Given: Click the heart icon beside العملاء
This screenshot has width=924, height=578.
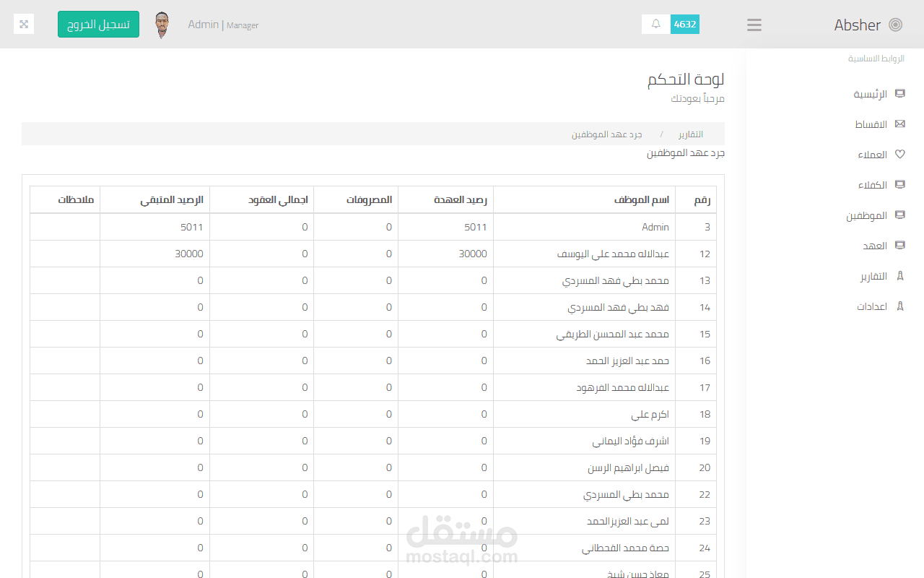Looking at the screenshot, I should (900, 154).
